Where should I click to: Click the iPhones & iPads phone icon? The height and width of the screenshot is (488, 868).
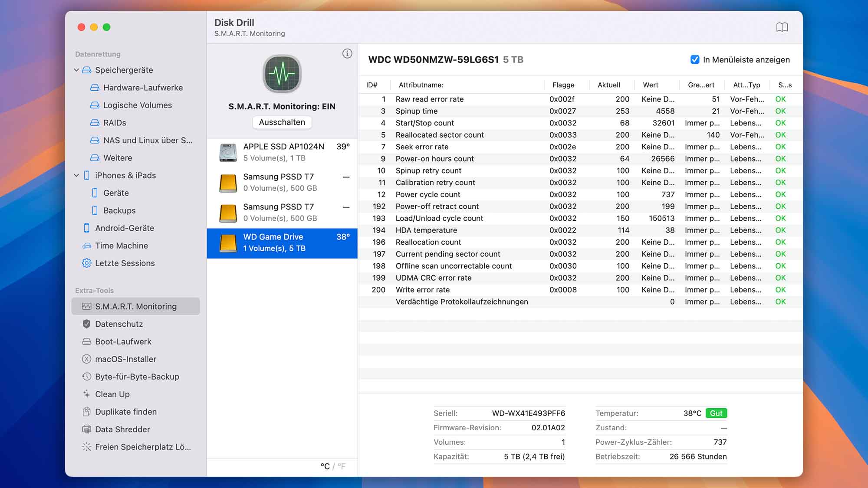86,175
